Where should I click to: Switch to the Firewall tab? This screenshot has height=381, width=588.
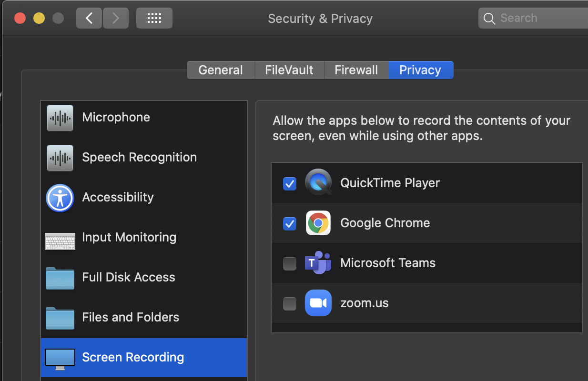click(x=356, y=70)
